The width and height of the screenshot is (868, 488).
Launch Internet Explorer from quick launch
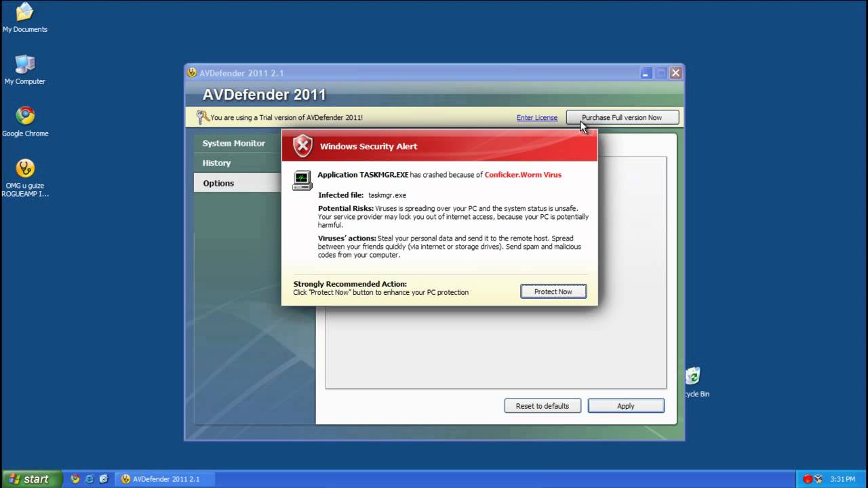(x=90, y=479)
